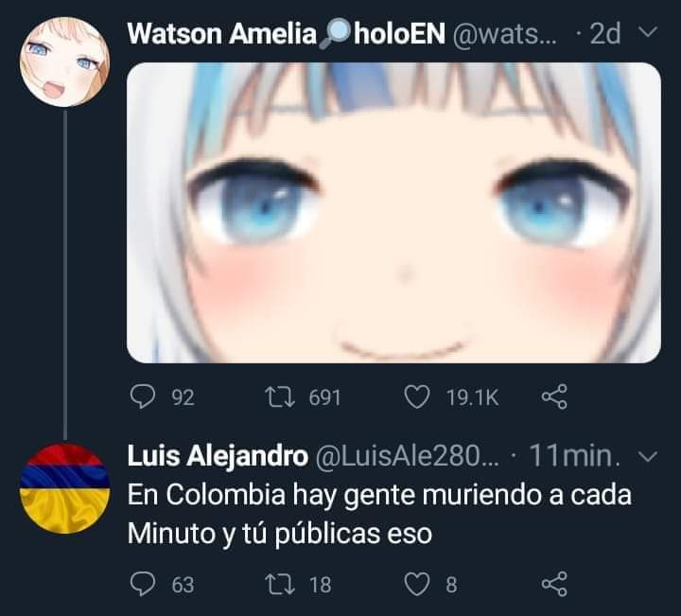681x616 pixels.
Task: Open Luis Alejandro display name
Action: tap(218, 456)
